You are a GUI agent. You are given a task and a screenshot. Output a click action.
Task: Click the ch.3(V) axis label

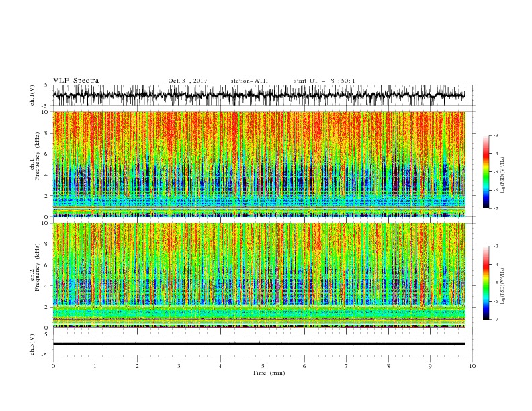[32, 345]
